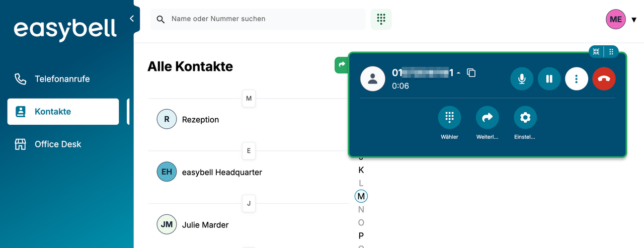Grab the call widget drag handle
644x248 pixels.
[611, 51]
